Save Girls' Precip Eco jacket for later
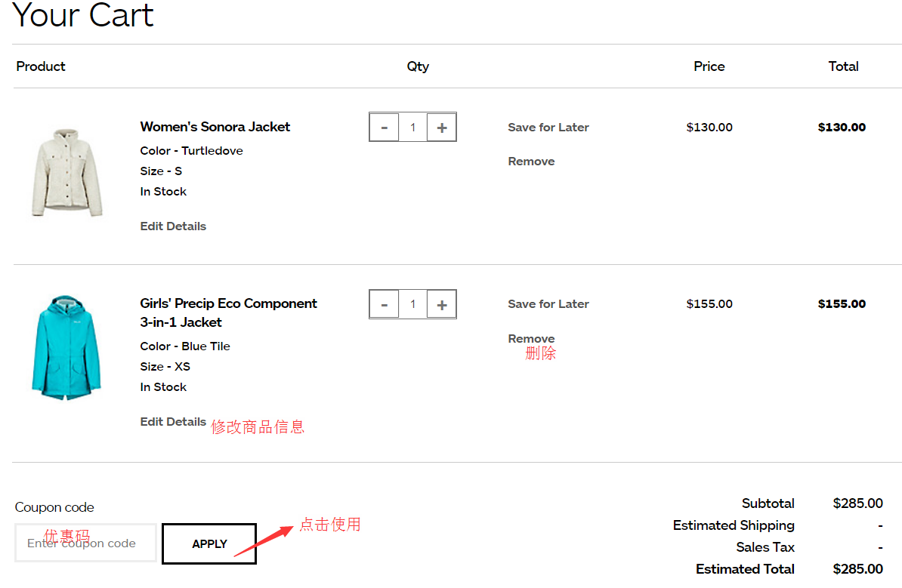Screen dimensions: 902x588 click(x=548, y=304)
